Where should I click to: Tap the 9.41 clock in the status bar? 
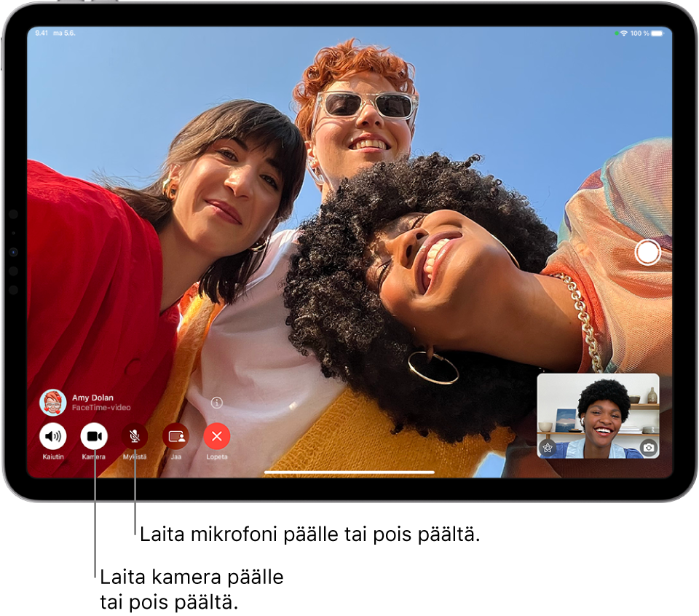[42, 33]
